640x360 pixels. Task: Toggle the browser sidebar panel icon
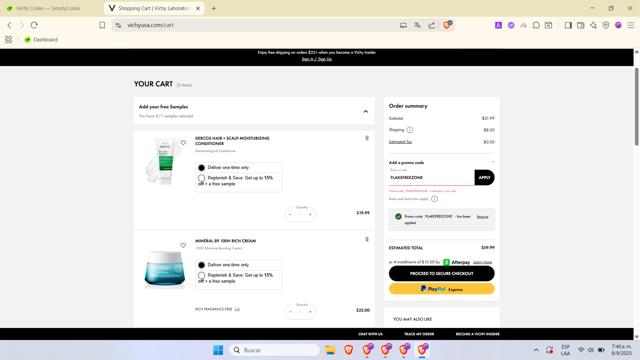[568, 25]
